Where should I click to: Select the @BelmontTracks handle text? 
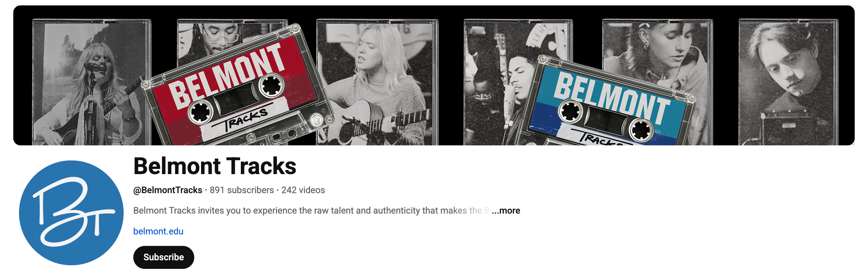(x=168, y=190)
